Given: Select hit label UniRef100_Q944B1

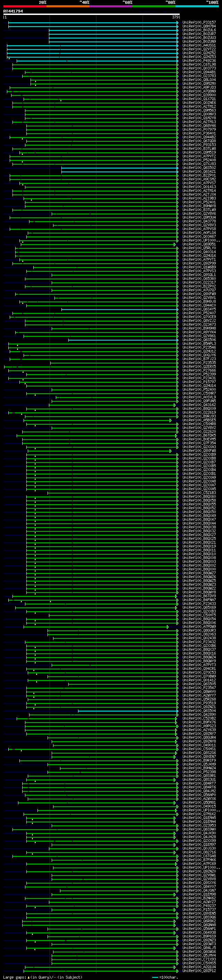Looking at the screenshot, I should point(199,72).
